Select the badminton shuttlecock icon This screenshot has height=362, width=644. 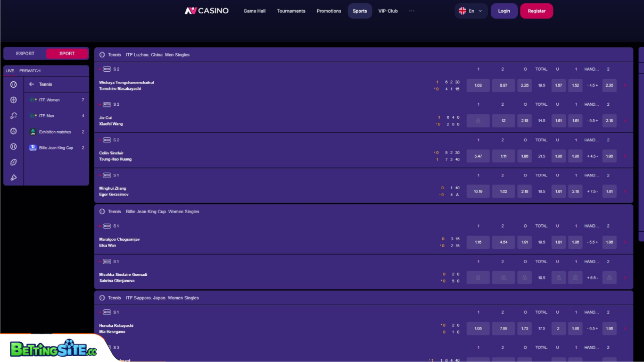[x=13, y=178]
